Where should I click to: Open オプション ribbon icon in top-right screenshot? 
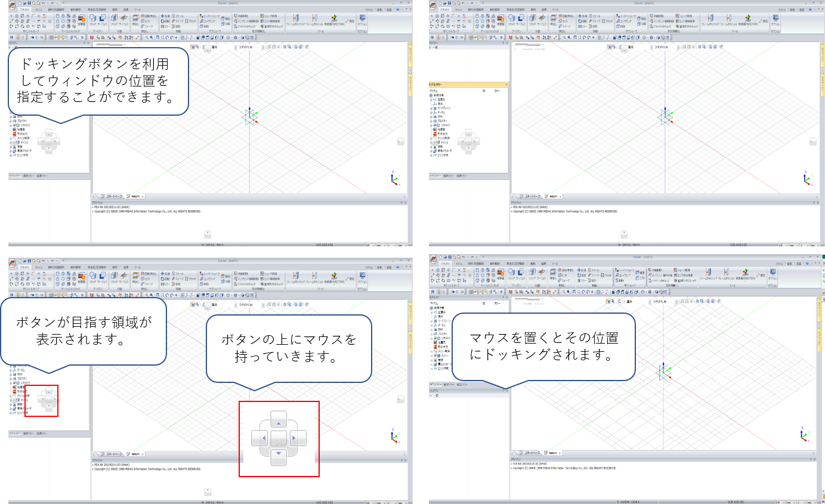774,20
